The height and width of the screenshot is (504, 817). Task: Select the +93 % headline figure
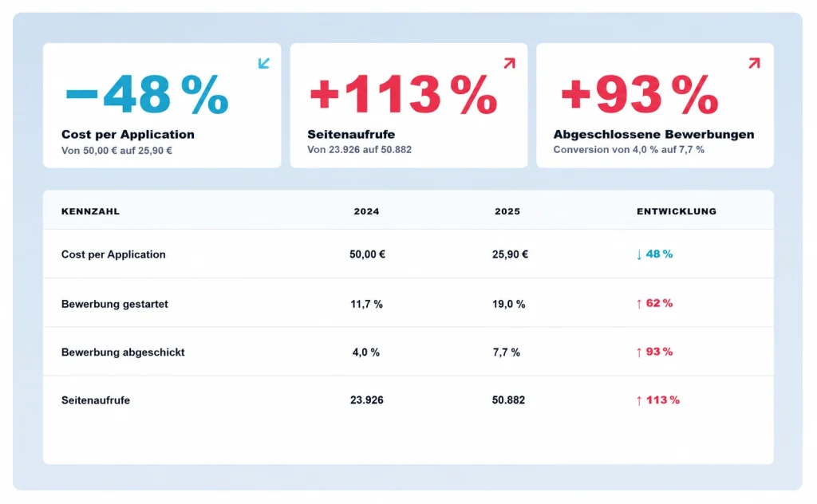(640, 94)
